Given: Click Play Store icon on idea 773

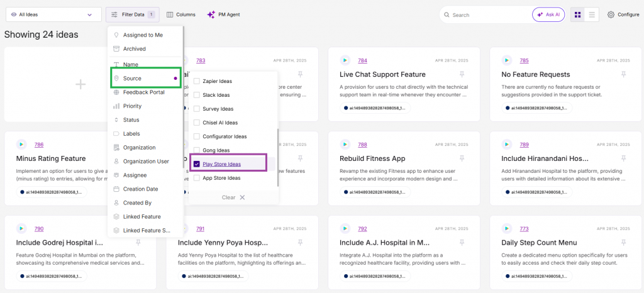Looking at the screenshot, I should tap(507, 229).
